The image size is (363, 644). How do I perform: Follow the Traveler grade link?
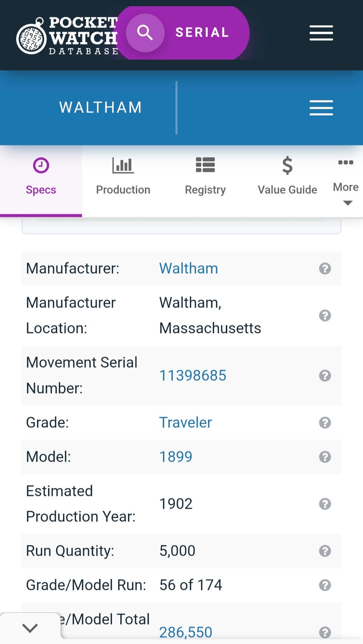pos(185,422)
